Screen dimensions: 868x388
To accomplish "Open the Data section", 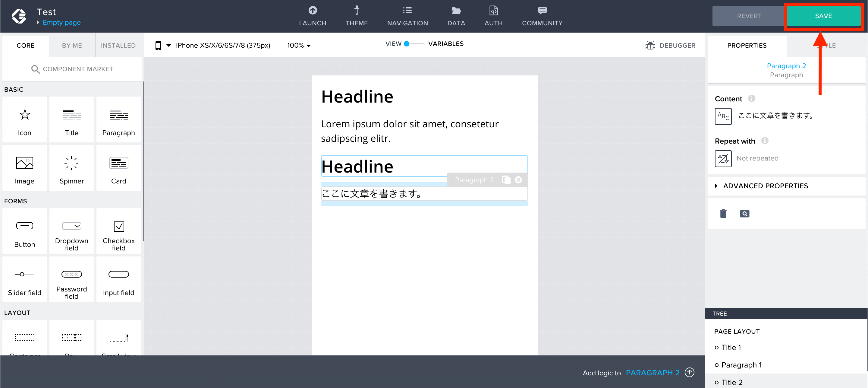I will pyautogui.click(x=456, y=16).
